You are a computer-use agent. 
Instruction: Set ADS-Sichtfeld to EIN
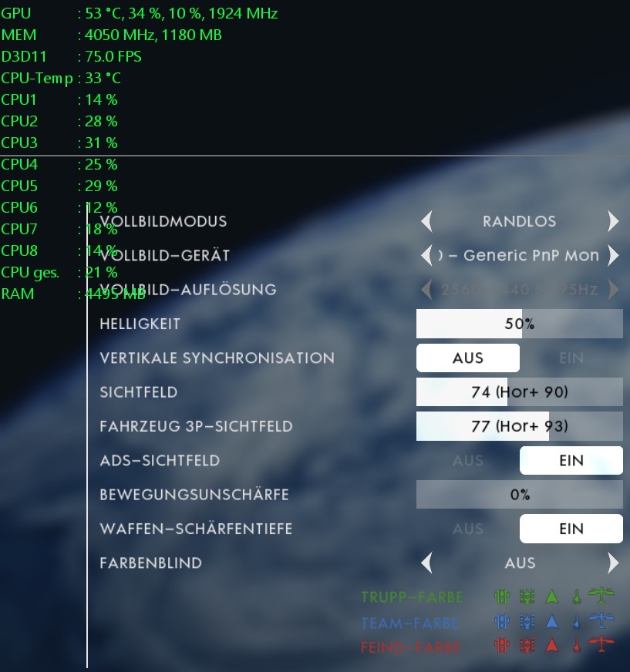coord(571,460)
